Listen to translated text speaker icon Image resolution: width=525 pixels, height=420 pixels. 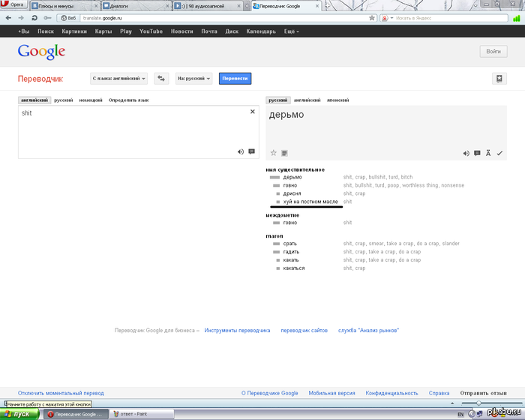tap(466, 154)
